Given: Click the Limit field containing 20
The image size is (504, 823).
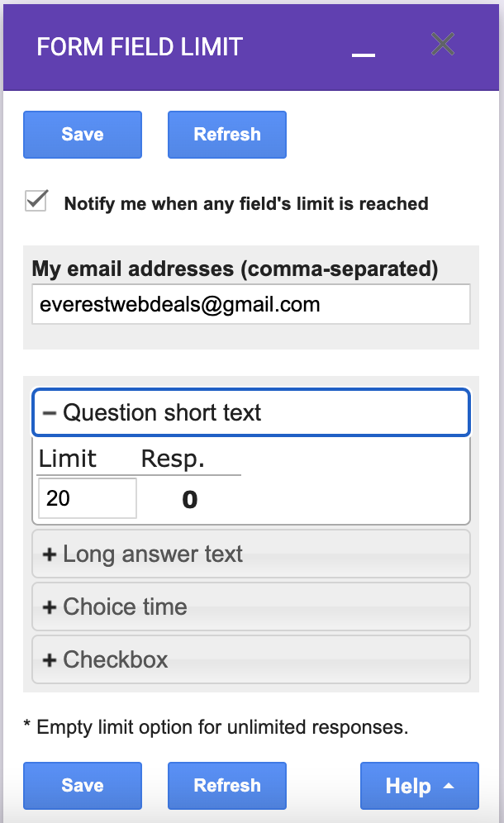Looking at the screenshot, I should click(87, 498).
